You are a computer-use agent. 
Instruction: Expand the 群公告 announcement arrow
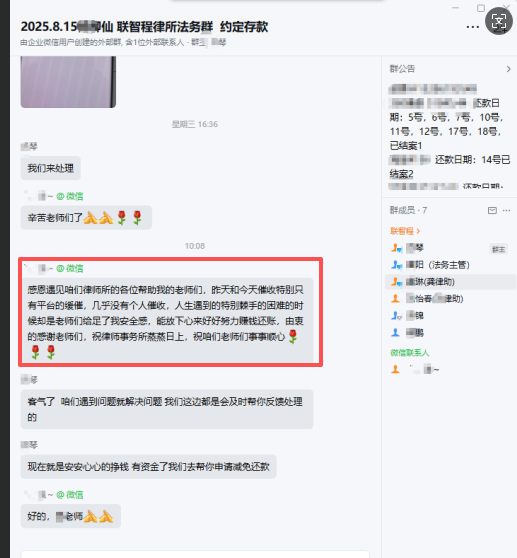[508, 69]
